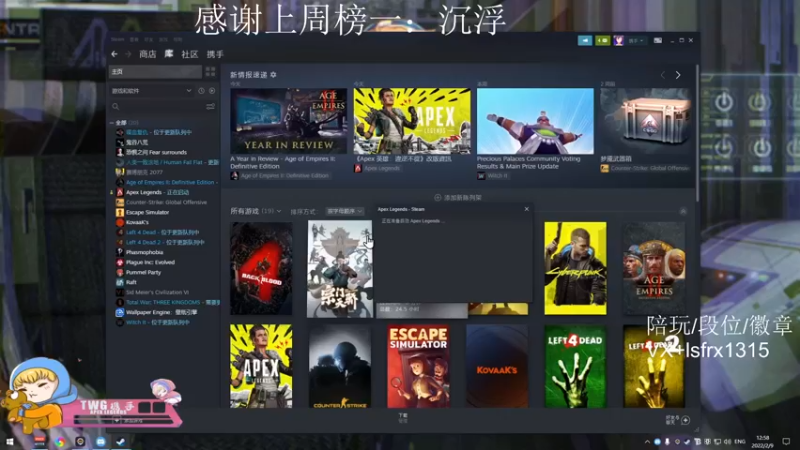Viewport: 800px width, 450px height.
Task: Click the 主页 home button in sidebar
Action: click(155, 71)
